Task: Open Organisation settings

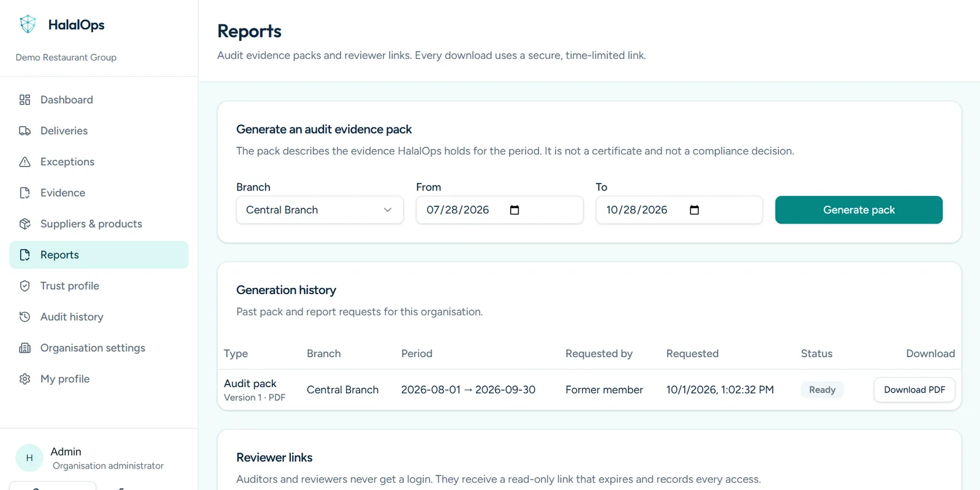Action: coord(99,348)
